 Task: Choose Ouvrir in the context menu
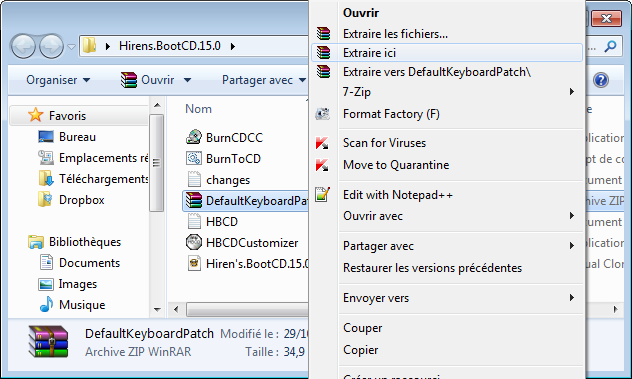click(447, 13)
